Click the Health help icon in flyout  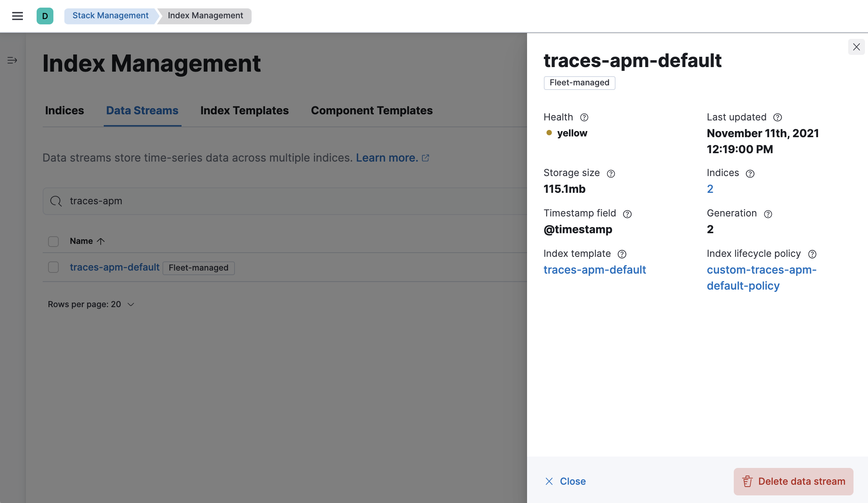584,117
